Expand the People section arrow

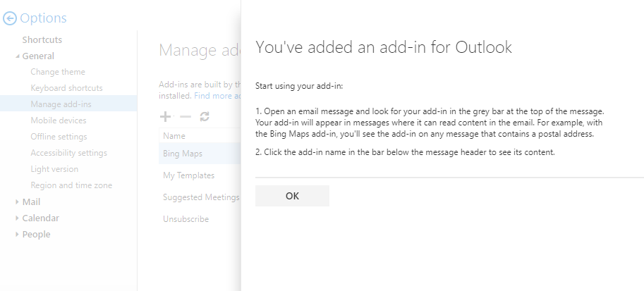(x=17, y=235)
